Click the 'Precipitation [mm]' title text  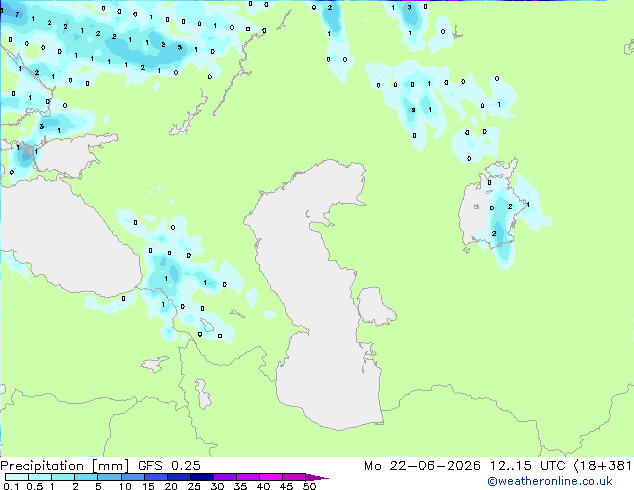click(64, 466)
